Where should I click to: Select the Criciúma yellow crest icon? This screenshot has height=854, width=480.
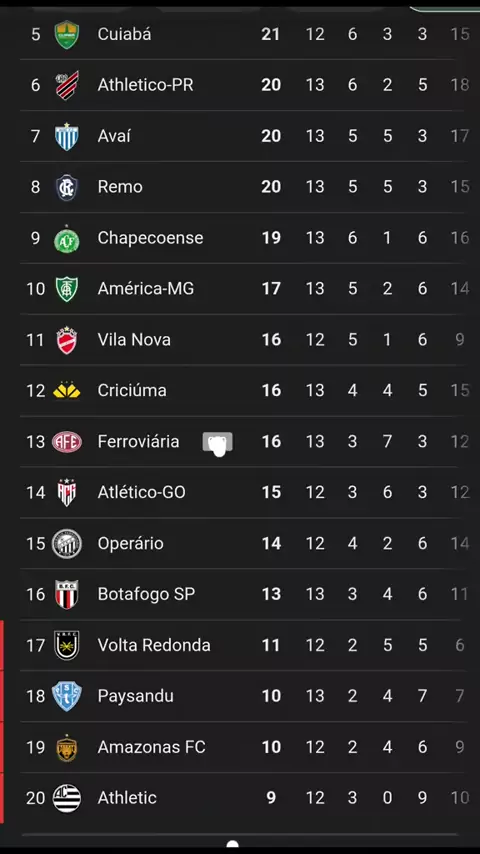pos(66,391)
